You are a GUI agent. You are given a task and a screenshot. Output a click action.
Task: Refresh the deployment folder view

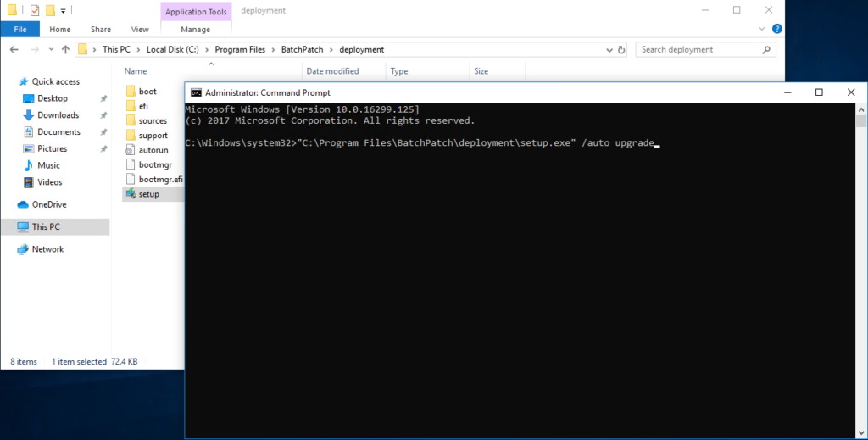point(621,50)
